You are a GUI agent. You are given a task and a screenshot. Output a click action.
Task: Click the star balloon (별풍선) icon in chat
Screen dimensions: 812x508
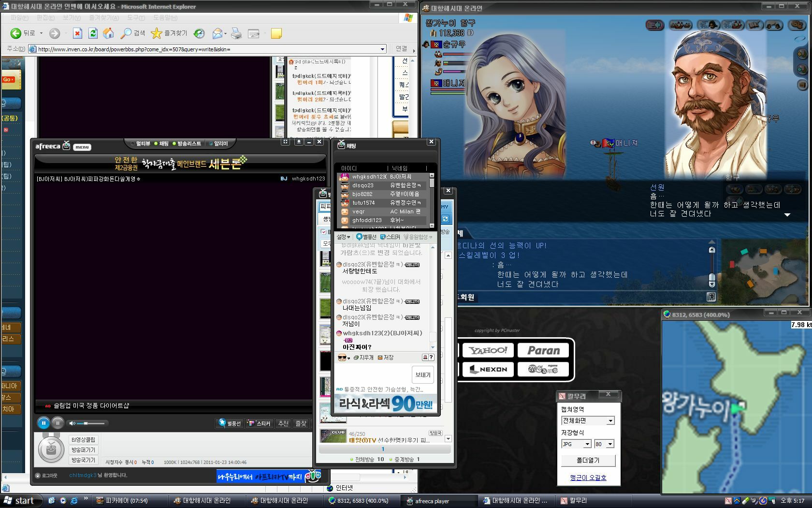click(x=366, y=237)
